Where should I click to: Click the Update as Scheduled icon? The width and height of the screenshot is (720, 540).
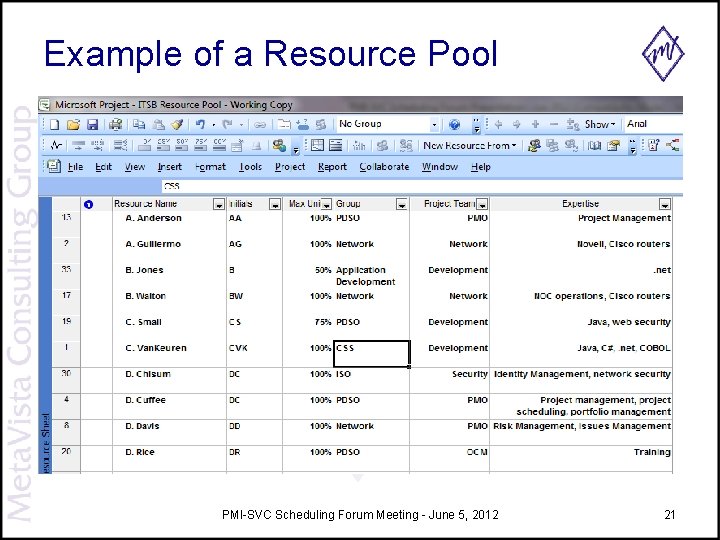(79, 146)
